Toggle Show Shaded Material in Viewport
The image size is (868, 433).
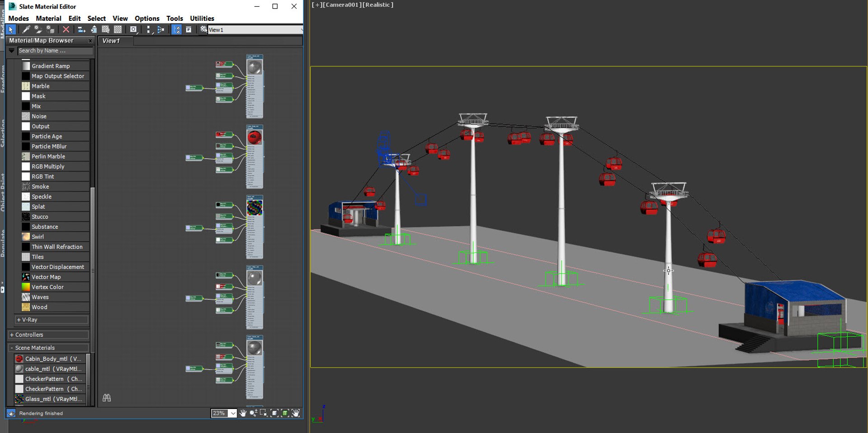106,29
